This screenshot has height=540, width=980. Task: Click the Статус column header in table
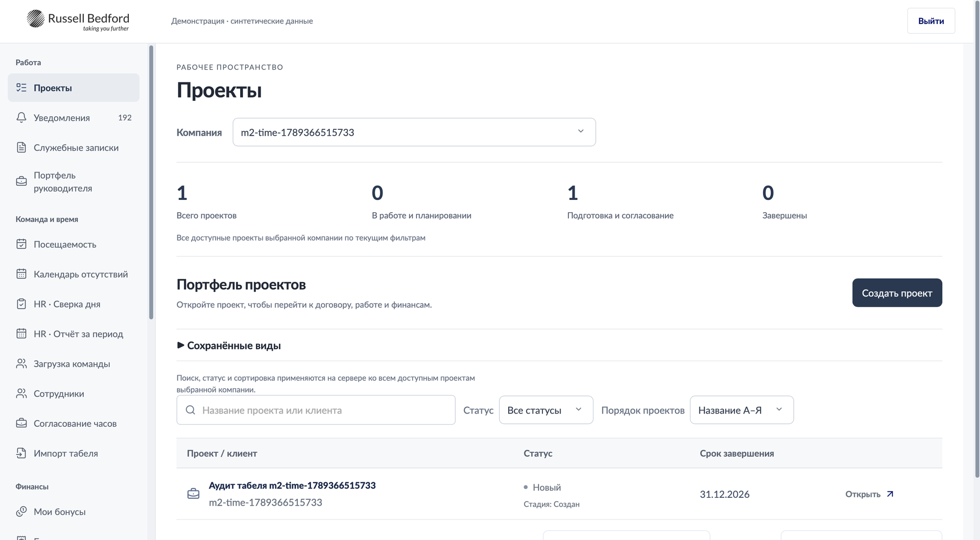click(538, 453)
